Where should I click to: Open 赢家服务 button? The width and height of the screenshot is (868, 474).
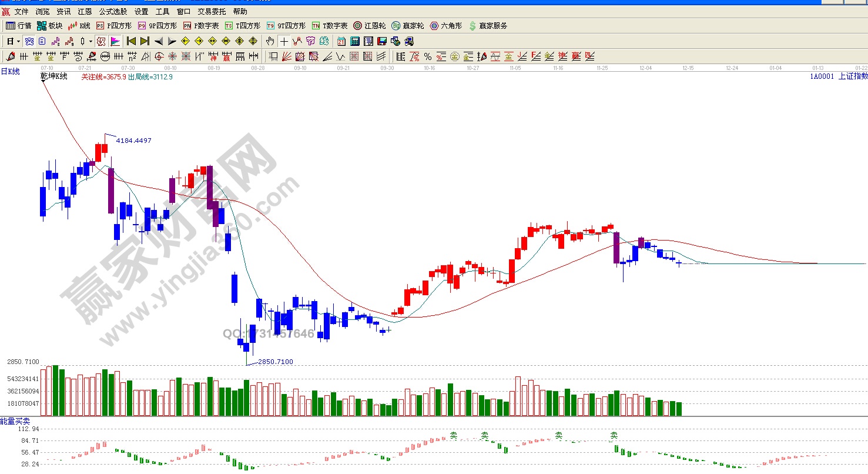pyautogui.click(x=488, y=26)
